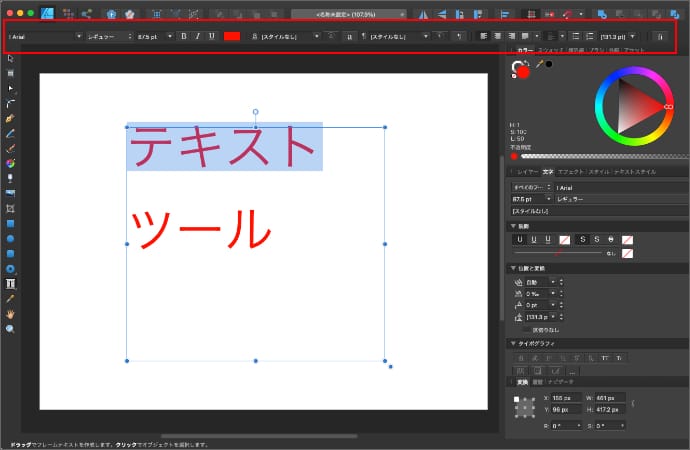The image size is (690, 450).
Task: Open the エフェクト panel tab
Action: tap(569, 173)
